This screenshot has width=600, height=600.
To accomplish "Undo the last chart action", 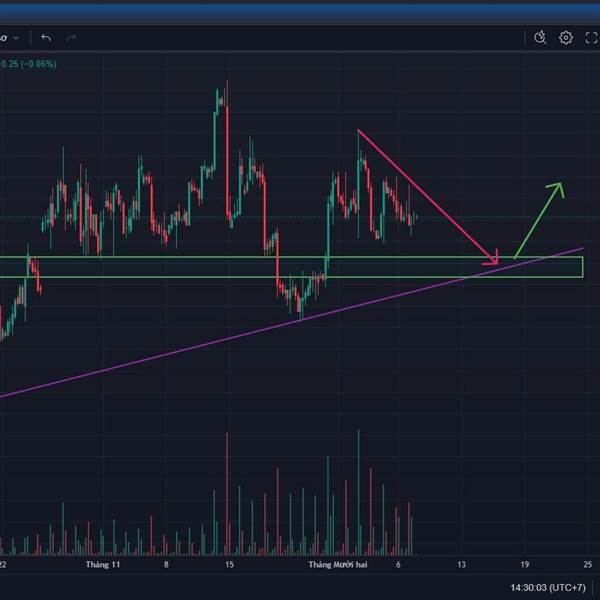I will click(46, 38).
